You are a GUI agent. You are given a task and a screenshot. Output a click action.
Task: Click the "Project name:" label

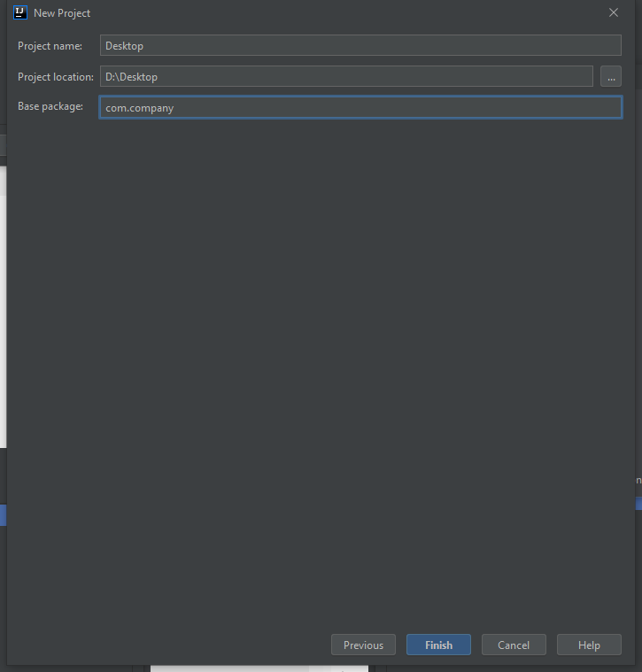coord(50,46)
